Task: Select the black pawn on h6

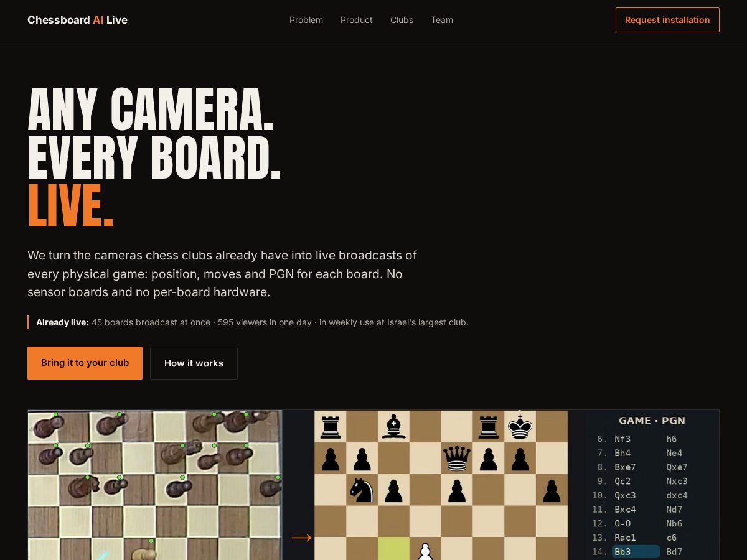Action: [552, 492]
